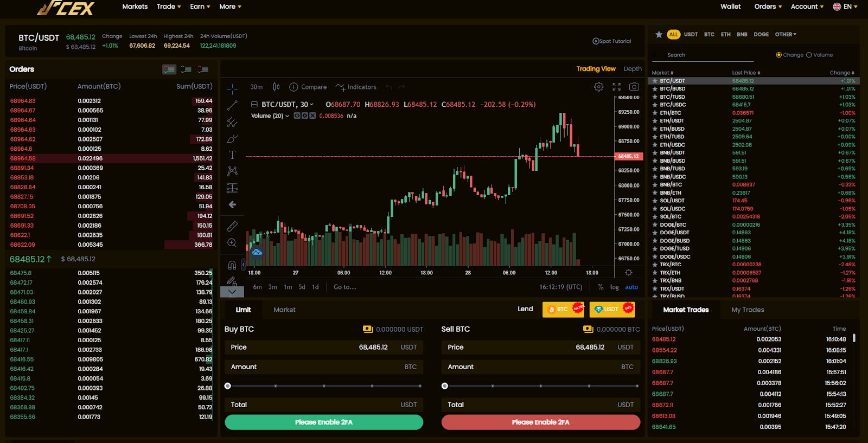Select the crosshair cursor tool
Image resolution: width=868 pixels, height=443 pixels.
point(232,88)
